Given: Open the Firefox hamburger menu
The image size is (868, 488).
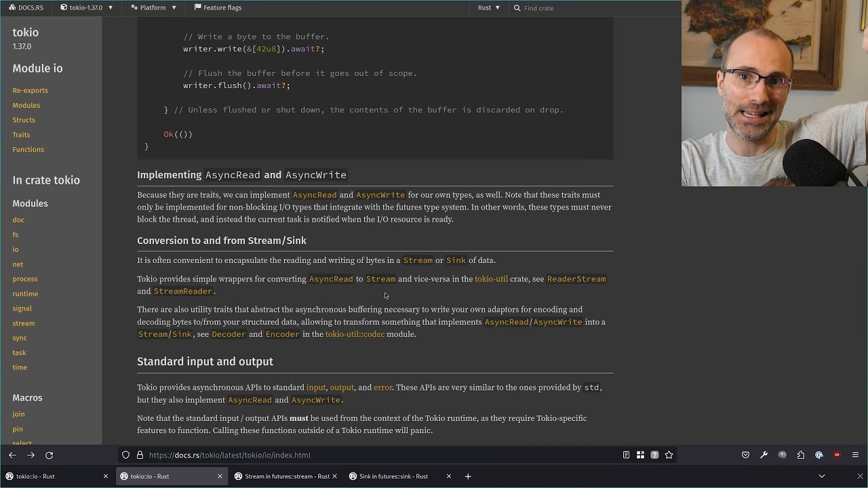Looking at the screenshot, I should coord(855,455).
